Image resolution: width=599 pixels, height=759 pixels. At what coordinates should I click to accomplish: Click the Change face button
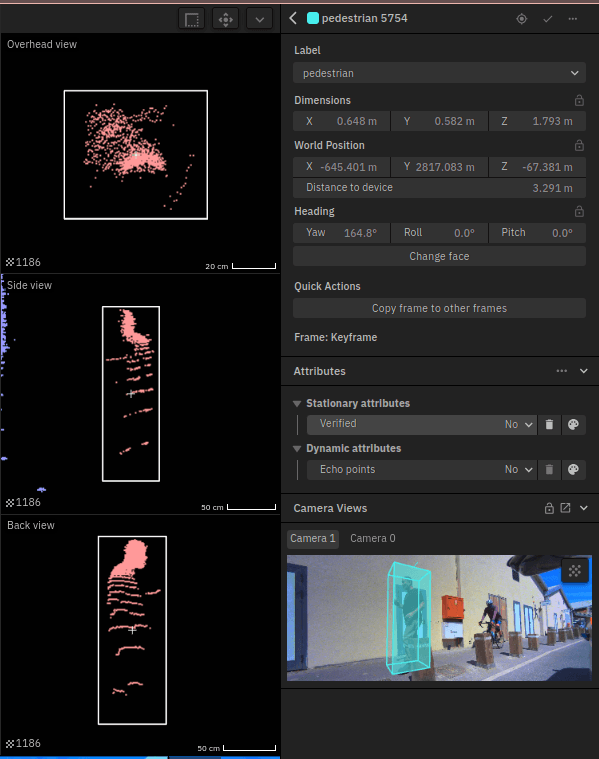click(x=439, y=256)
